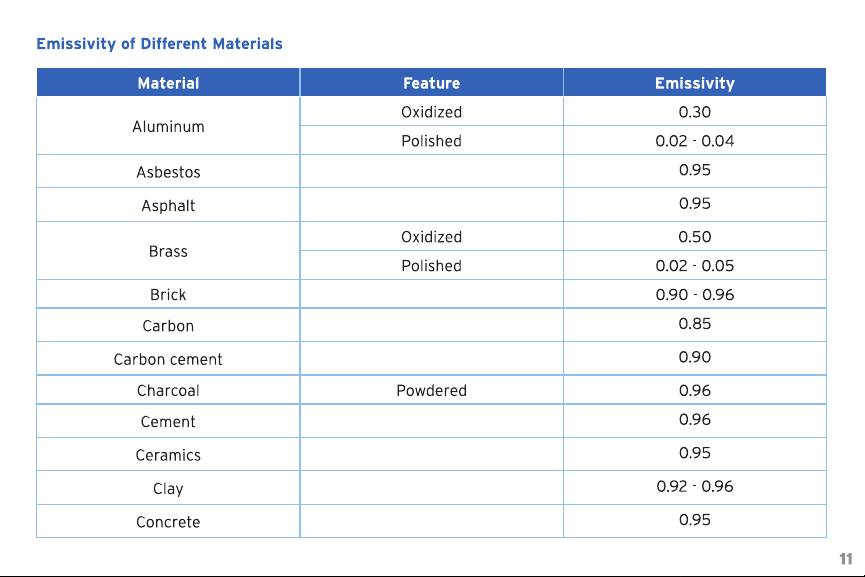This screenshot has height=577, width=865.
Task: Select the 0.50 emissivity value
Action: 695,237
